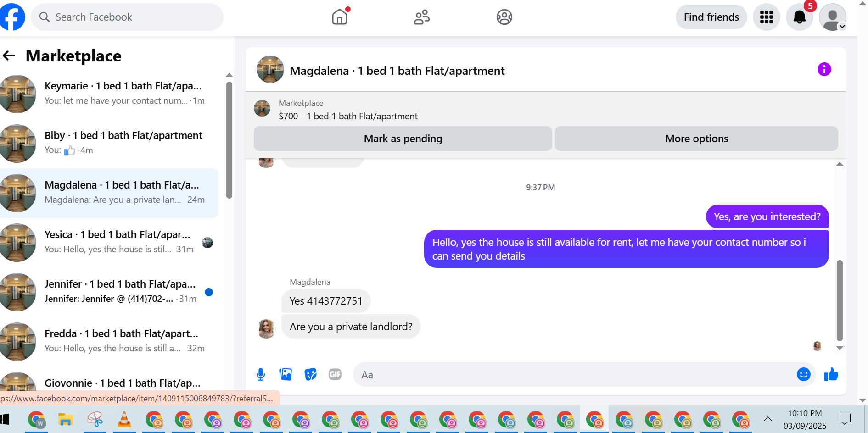Open the Yesica conversation
Viewport: 868px width, 433px height.
coord(109,242)
